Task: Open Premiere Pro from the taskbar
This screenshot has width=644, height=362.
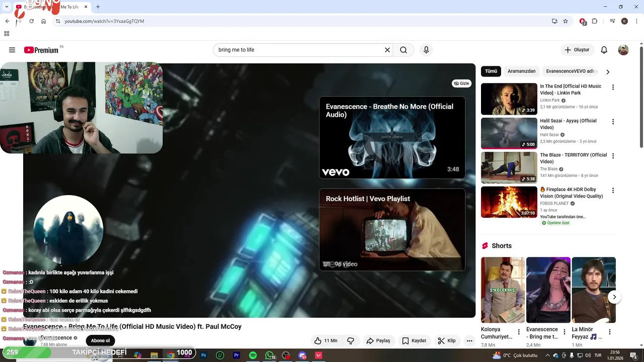Action: pyautogui.click(x=236, y=355)
